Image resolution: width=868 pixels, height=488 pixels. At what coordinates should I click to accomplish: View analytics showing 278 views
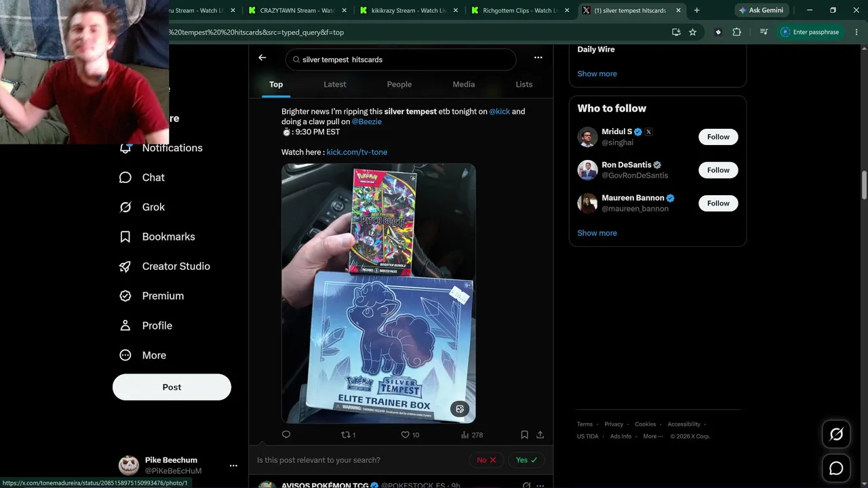tap(472, 435)
